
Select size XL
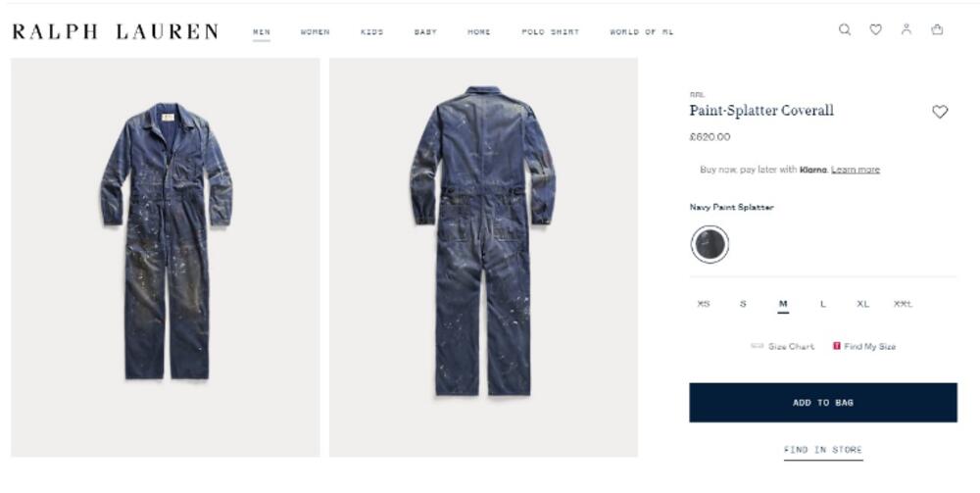(862, 304)
